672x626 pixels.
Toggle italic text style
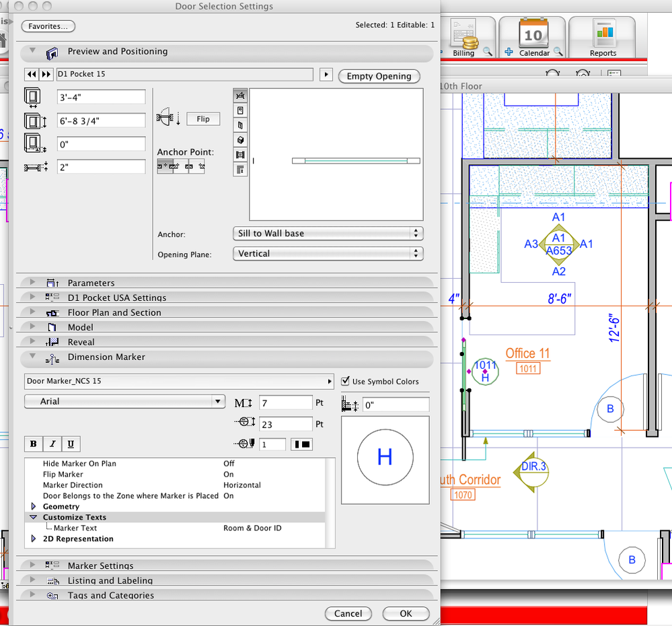pos(52,444)
